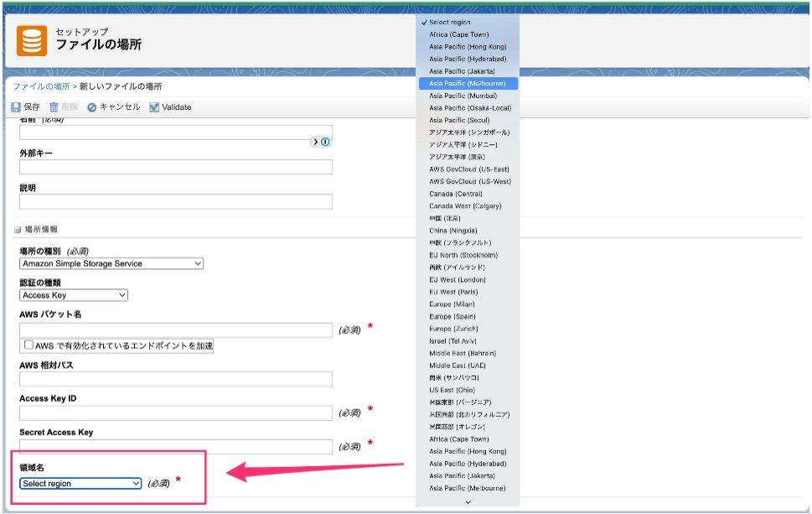The height and width of the screenshot is (514, 812).
Task: Select AWS GovCloud (US-West) option
Action: [x=468, y=181]
